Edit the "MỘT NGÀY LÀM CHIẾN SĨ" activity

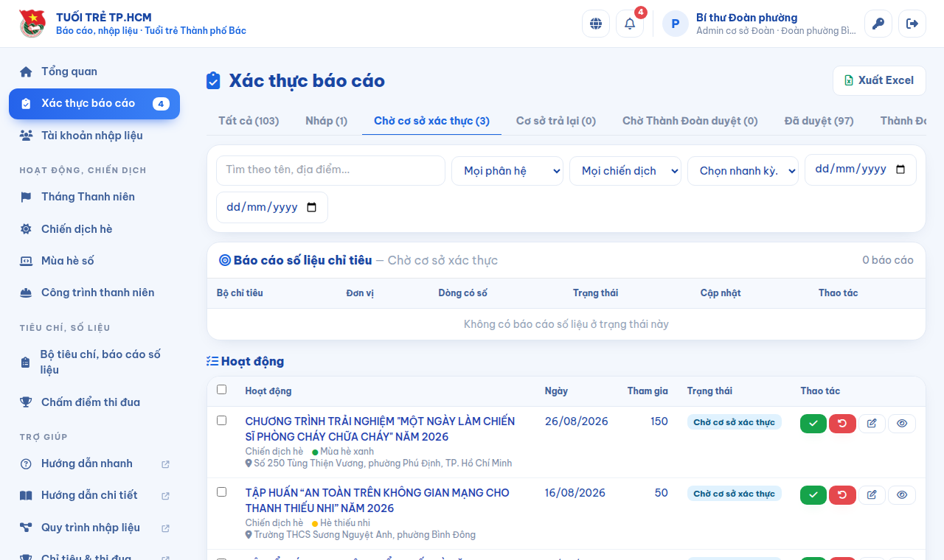coord(872,424)
